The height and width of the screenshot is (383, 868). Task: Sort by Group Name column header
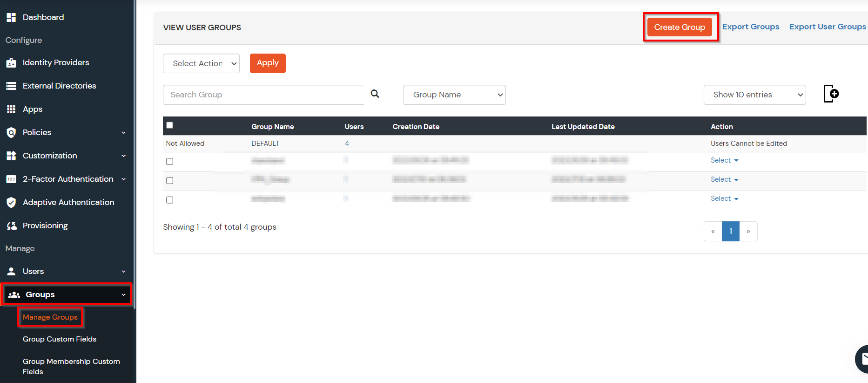[273, 127]
